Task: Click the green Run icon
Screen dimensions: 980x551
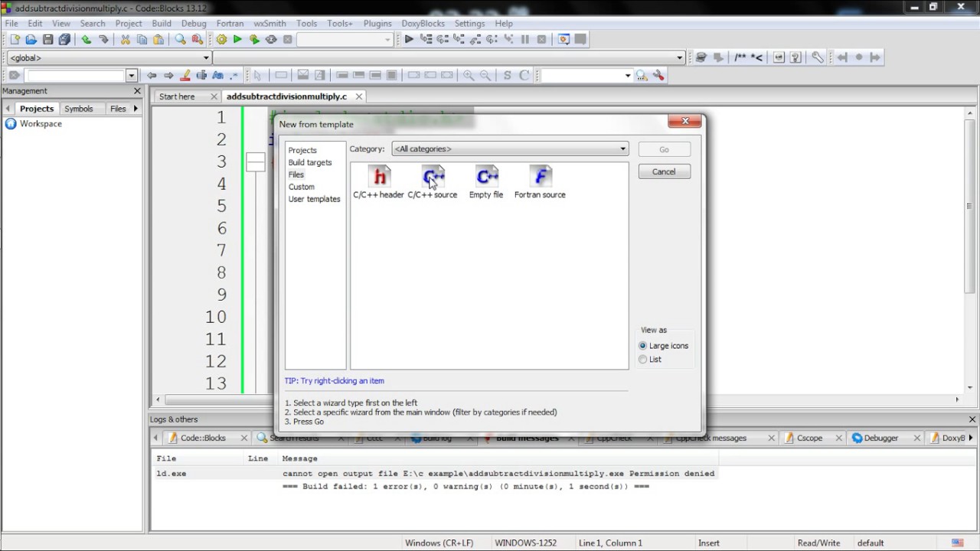Action: (237, 40)
